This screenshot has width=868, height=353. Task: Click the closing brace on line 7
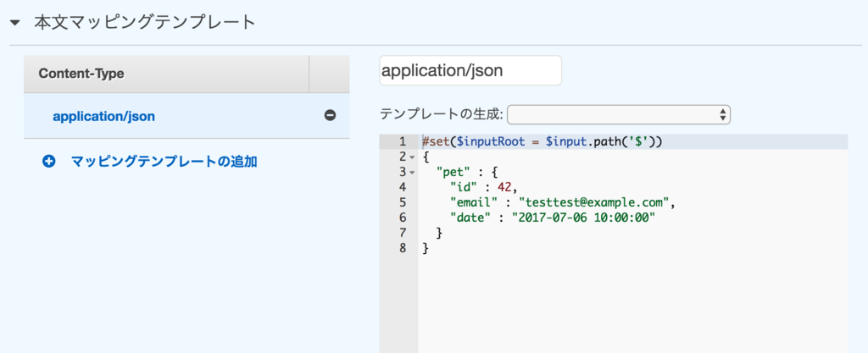pyautogui.click(x=439, y=233)
